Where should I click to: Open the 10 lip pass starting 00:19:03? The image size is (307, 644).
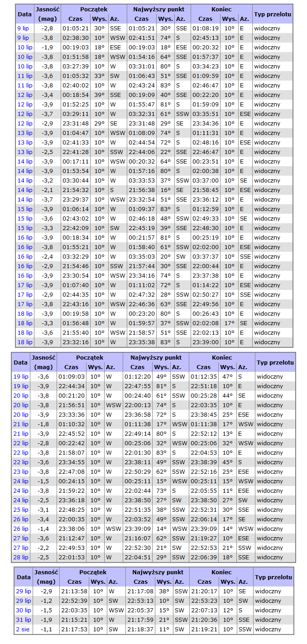click(25, 47)
